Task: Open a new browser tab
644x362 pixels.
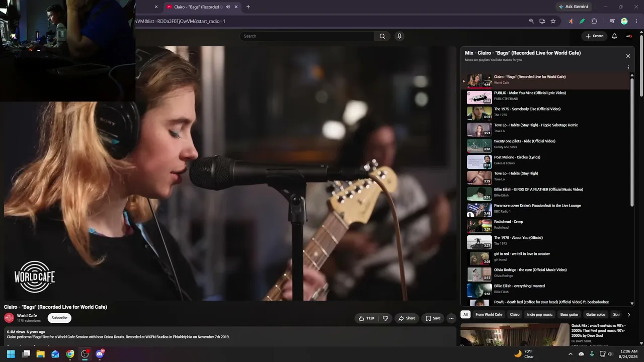Action: [248, 7]
